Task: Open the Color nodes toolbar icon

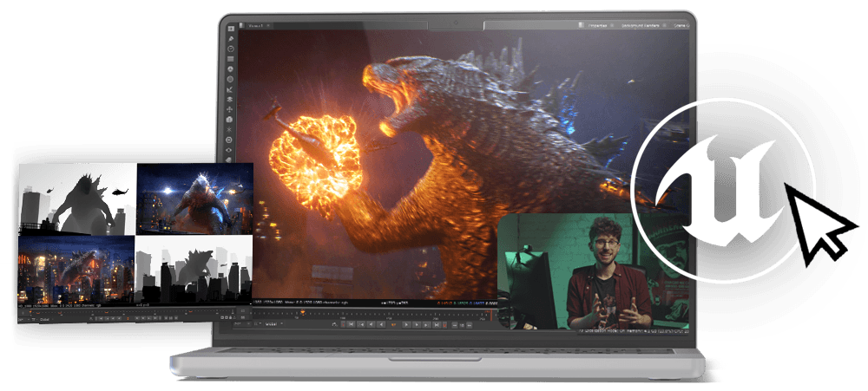Action: click(230, 68)
